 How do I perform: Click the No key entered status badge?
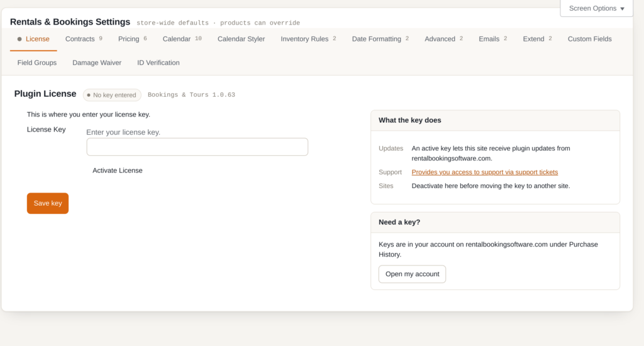(x=112, y=95)
